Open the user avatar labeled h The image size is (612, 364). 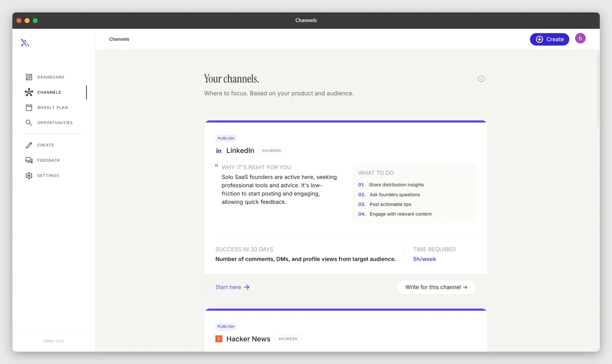click(x=580, y=39)
